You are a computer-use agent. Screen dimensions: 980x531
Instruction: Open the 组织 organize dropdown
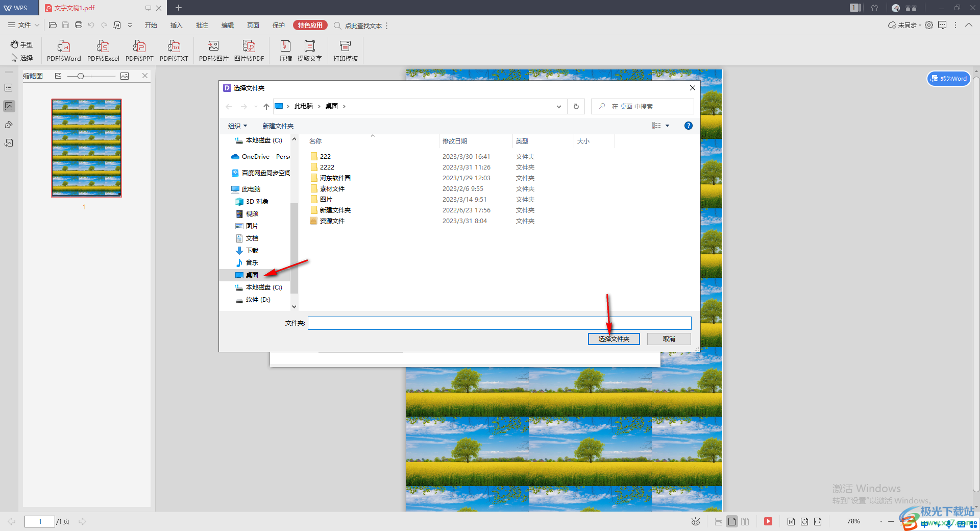(x=237, y=126)
